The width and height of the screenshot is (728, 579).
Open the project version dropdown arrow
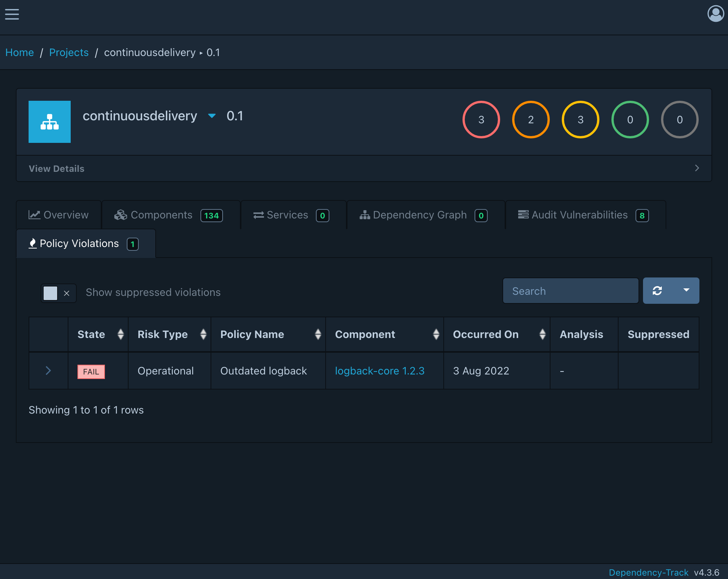(x=212, y=116)
